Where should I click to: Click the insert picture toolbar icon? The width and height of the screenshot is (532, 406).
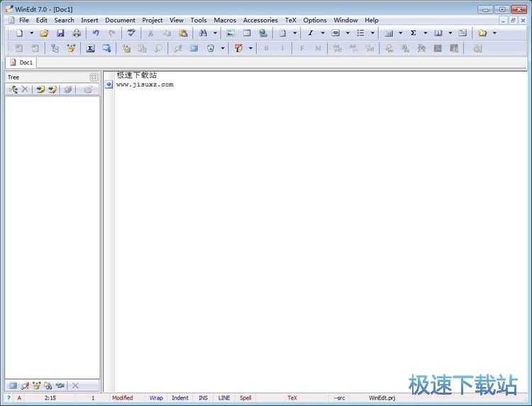(x=231, y=33)
